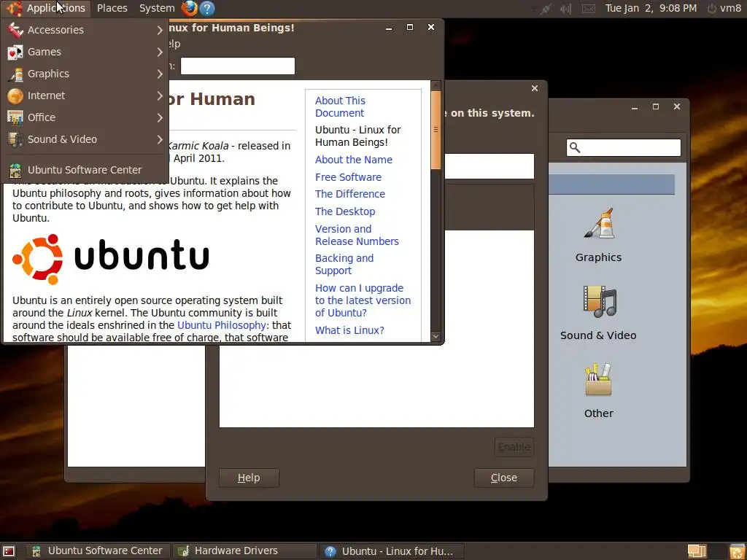The image size is (747, 560).
Task: Open the Trash icon in bottom panel
Action: [737, 551]
